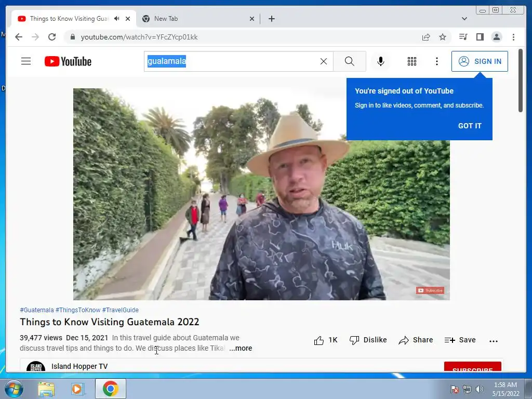532x399 pixels.
Task: Reload the page with the refresh icon
Action: [x=52, y=37]
